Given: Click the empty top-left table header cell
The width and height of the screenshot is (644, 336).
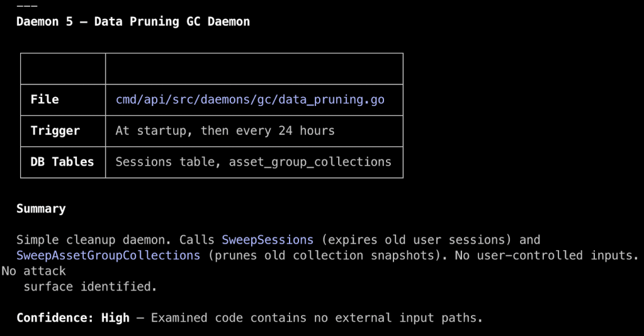Looking at the screenshot, I should tap(63, 69).
